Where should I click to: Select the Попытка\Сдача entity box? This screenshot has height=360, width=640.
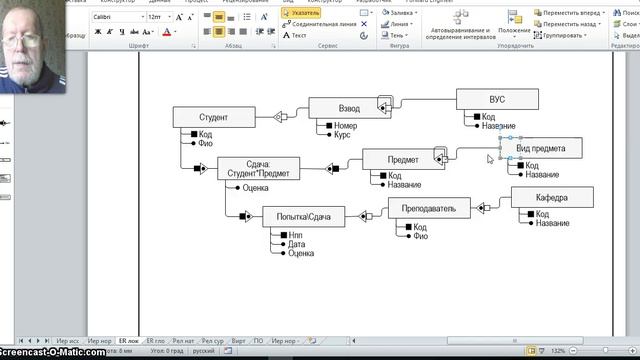pos(304,217)
